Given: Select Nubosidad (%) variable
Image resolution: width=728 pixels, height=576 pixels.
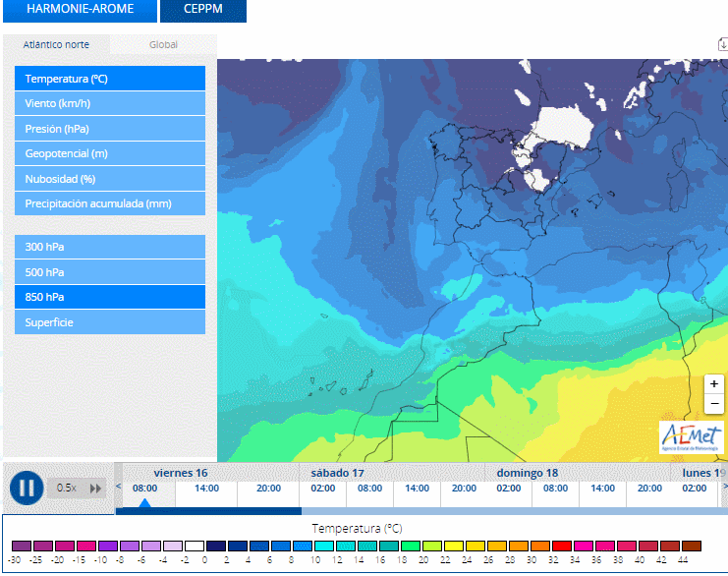Looking at the screenshot, I should (110, 179).
